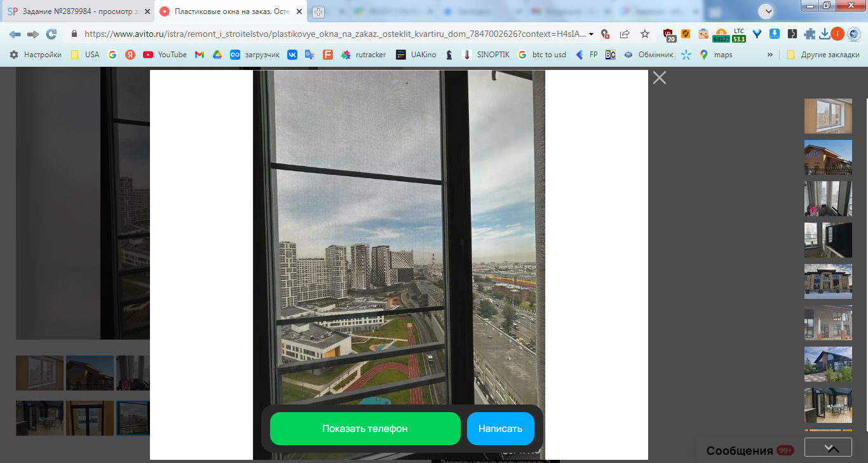Image resolution: width=868 pixels, height=463 pixels.
Task: Open the Другие закладки folder
Action: pos(823,55)
